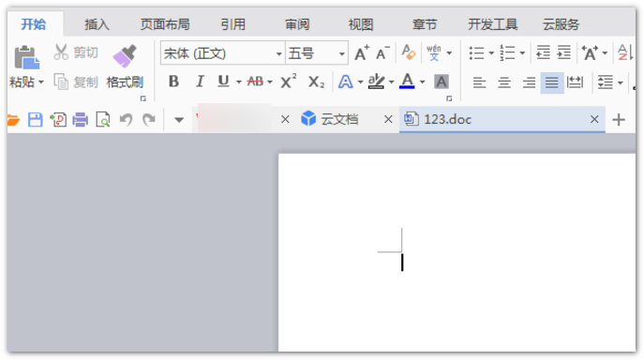The height and width of the screenshot is (360, 644).
Task: Open the text effects dropdown arrow
Action: 360,82
